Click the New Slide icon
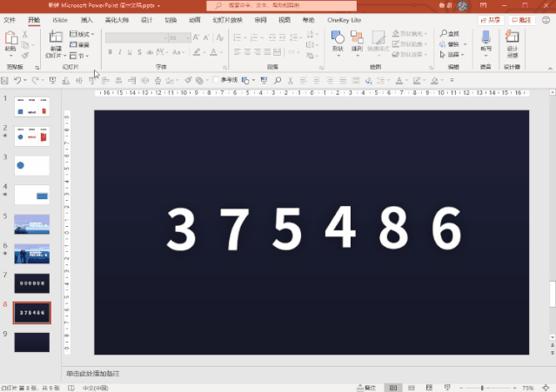The image size is (556, 392). coord(56,37)
